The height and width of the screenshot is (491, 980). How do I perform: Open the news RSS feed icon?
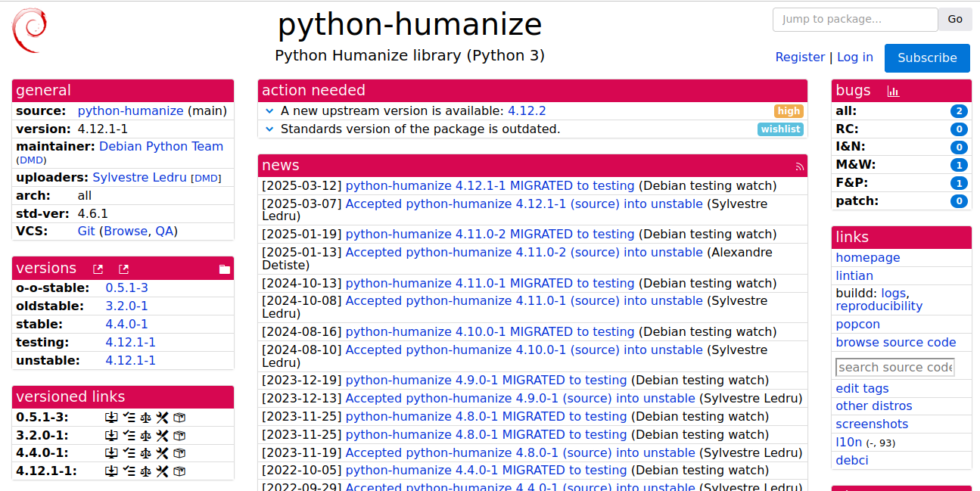[x=800, y=166]
